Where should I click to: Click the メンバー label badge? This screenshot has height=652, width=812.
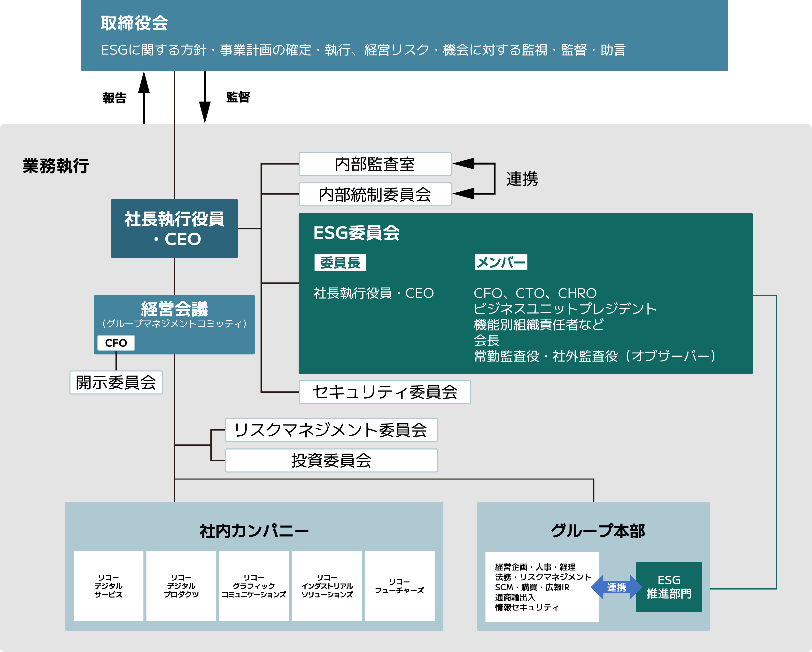[501, 262]
